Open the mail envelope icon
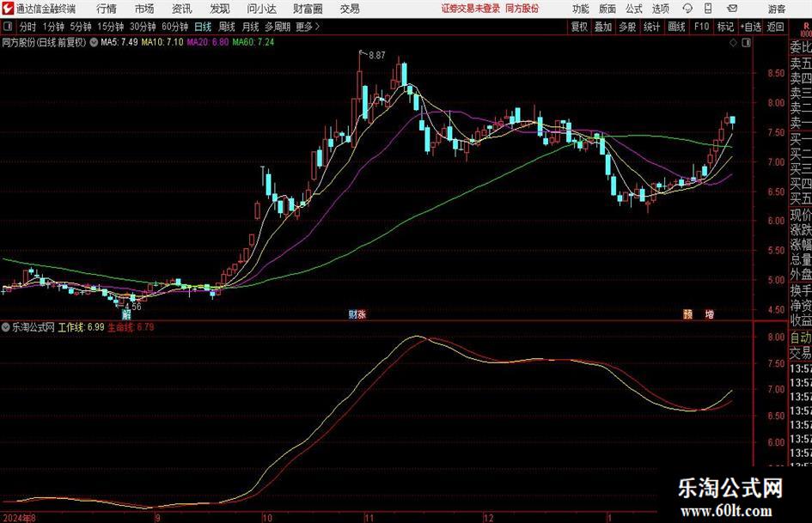The image size is (812, 523). pos(732,9)
